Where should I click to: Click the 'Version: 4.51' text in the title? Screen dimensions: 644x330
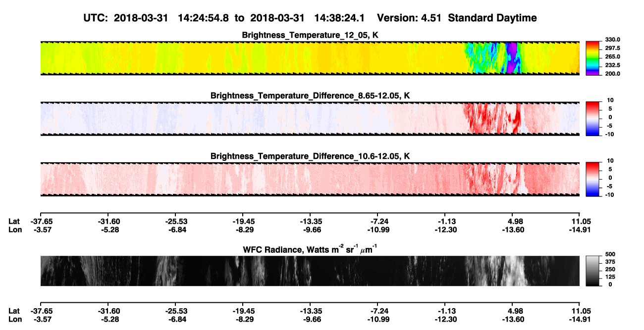coord(409,18)
